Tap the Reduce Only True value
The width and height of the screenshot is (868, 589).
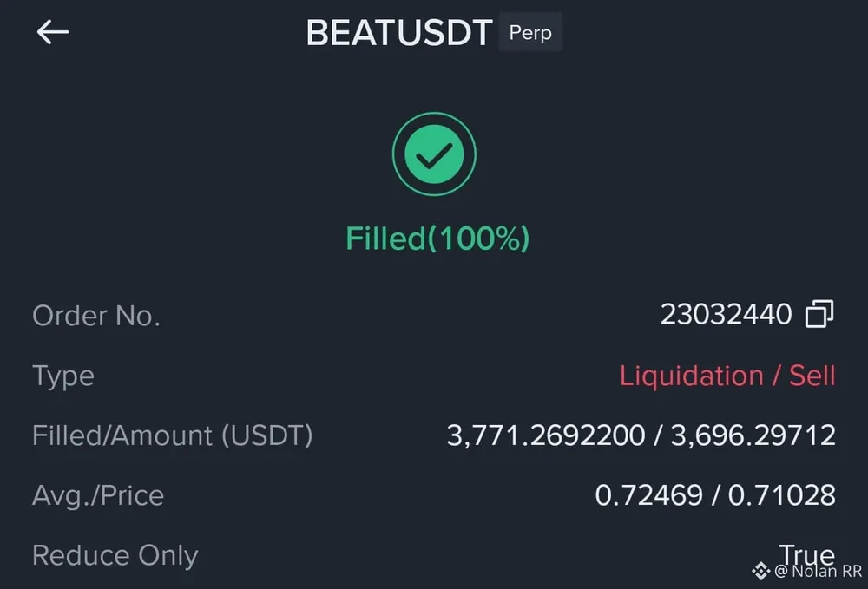click(x=806, y=553)
